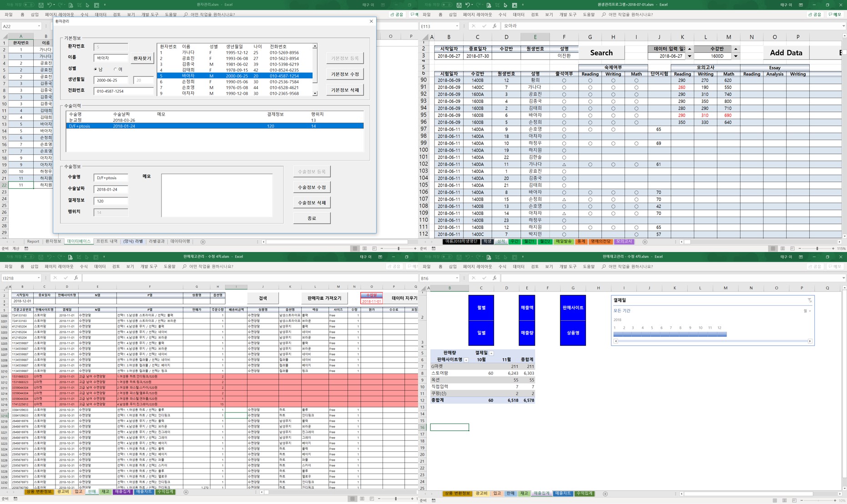Open 개발 도구 tab in B16 workbook
The image size is (847, 504).
[x=567, y=267]
